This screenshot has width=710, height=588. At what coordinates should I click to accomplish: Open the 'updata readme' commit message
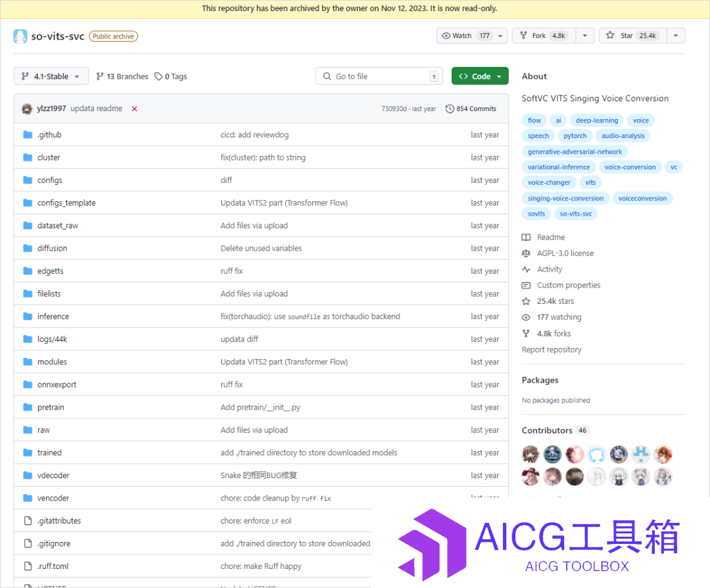tap(97, 109)
